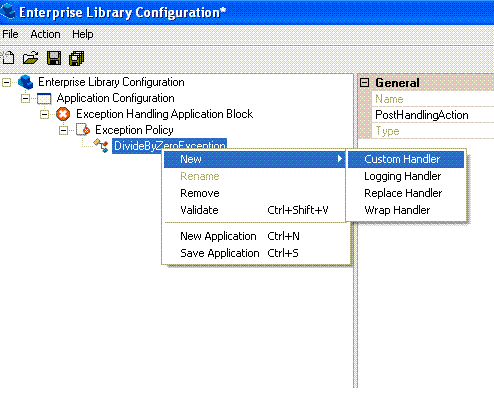
Task: Collapse the Application Configuration node
Action: (25, 98)
